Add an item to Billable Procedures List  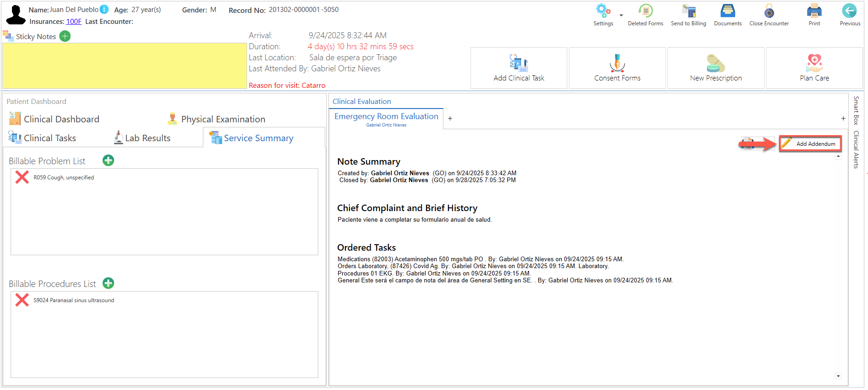109,283
